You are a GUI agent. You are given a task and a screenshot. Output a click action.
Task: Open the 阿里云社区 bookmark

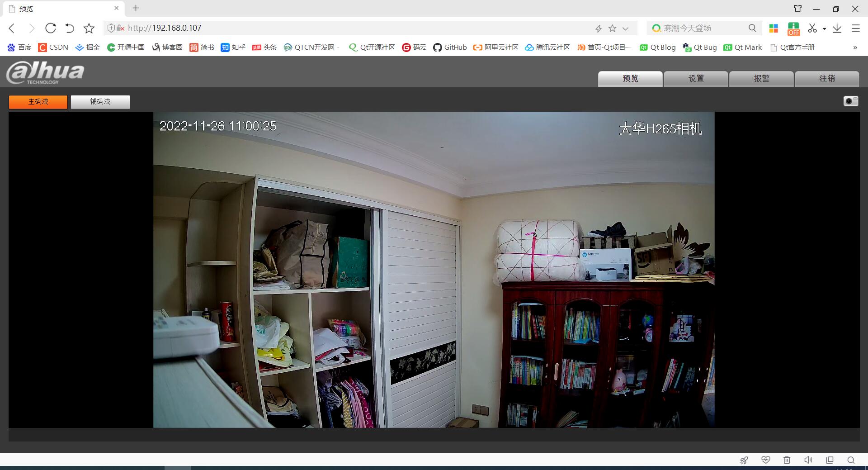[x=496, y=47]
